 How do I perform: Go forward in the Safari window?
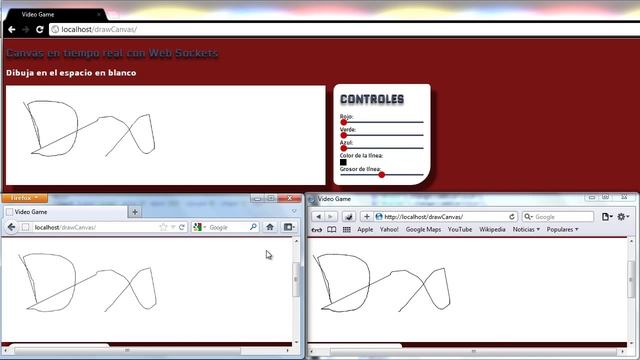[330, 217]
